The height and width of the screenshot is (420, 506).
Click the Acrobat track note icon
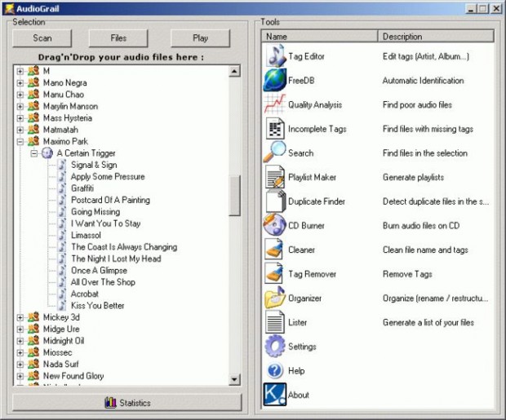pyautogui.click(x=62, y=294)
